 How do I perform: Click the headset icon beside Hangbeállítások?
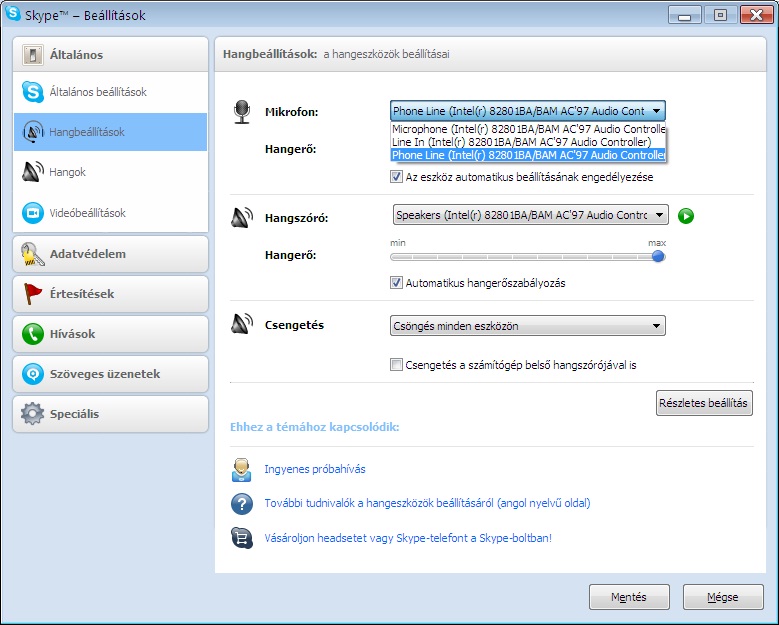tap(33, 132)
